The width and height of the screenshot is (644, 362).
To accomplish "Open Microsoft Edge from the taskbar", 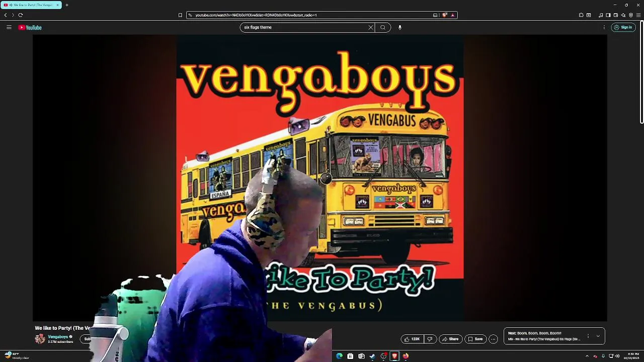I will click(x=339, y=356).
